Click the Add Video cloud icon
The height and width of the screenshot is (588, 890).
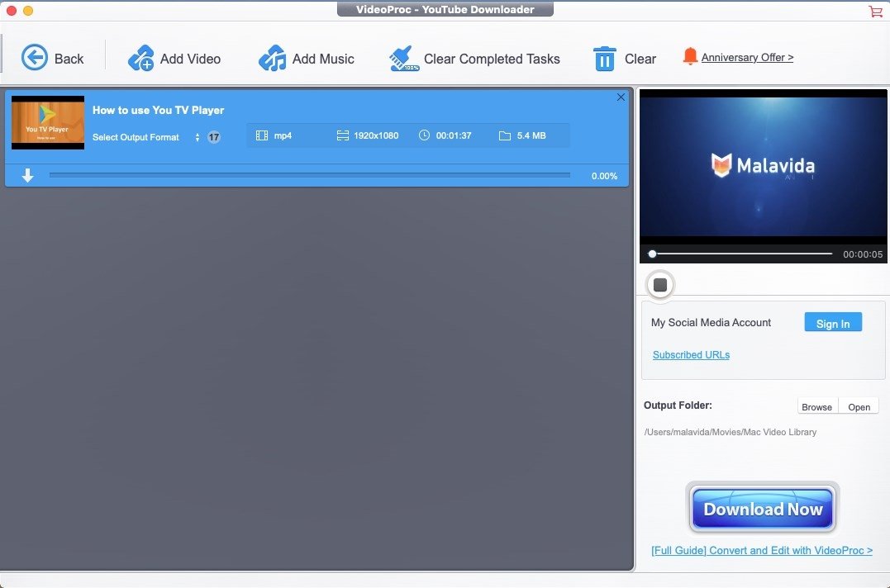tap(140, 58)
